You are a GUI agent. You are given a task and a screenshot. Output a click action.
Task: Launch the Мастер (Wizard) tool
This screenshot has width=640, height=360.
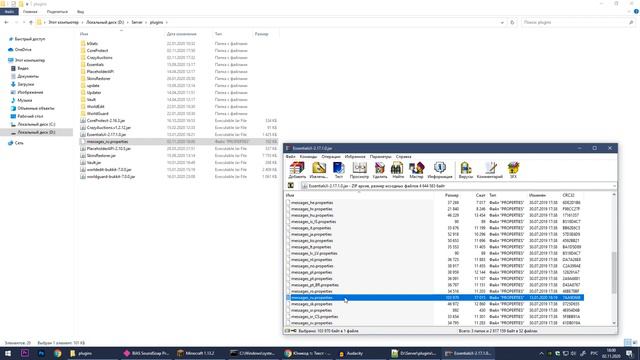416,170
